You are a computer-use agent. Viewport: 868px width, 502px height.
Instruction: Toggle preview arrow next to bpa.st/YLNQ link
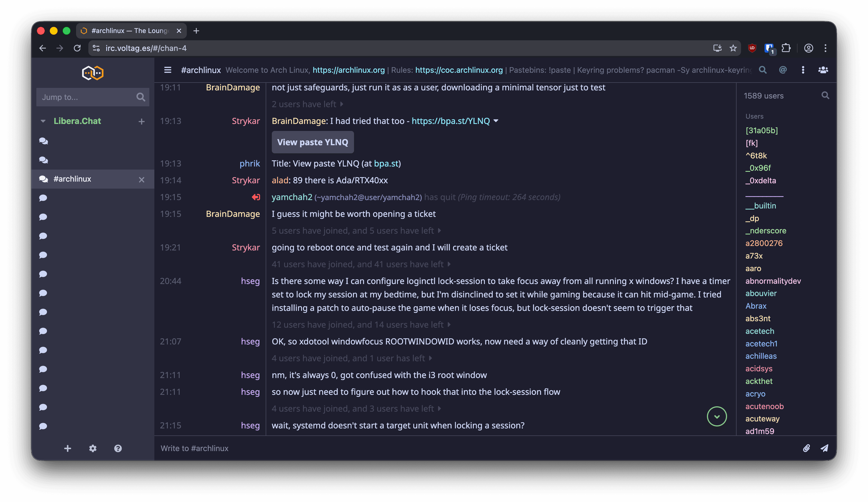click(496, 121)
